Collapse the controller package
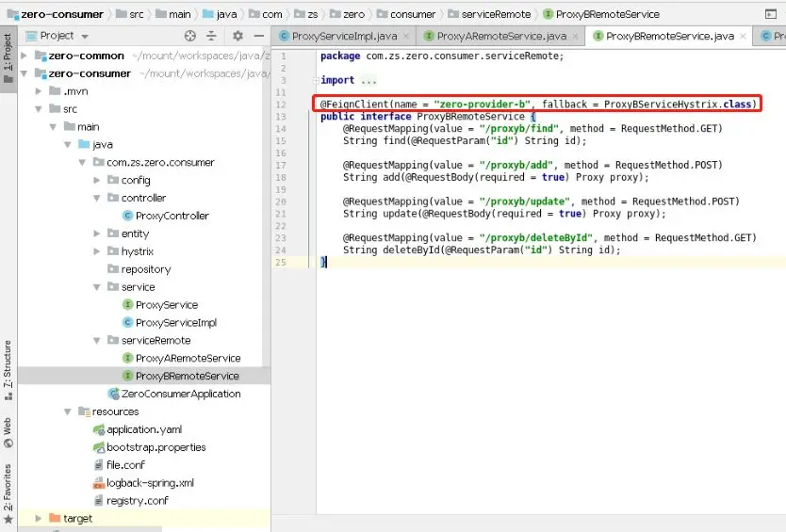The height and width of the screenshot is (532, 786). pos(97,198)
